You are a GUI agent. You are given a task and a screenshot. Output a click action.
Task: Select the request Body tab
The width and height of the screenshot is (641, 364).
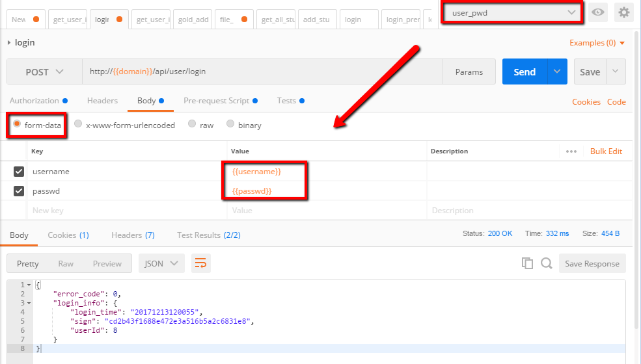click(x=150, y=101)
